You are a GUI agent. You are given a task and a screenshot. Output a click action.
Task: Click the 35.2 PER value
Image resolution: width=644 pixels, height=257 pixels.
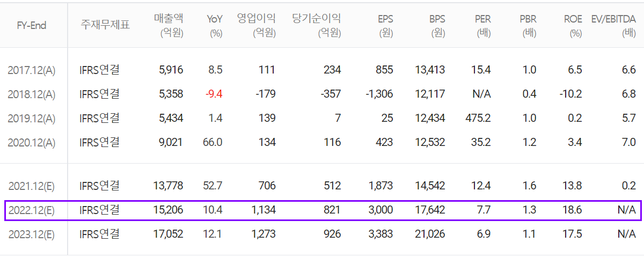[481, 142]
